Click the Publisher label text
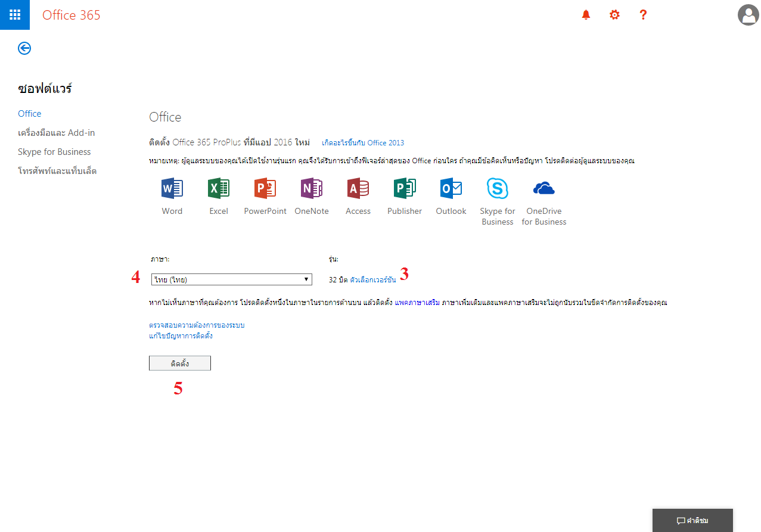The image size is (761, 532). point(405,211)
